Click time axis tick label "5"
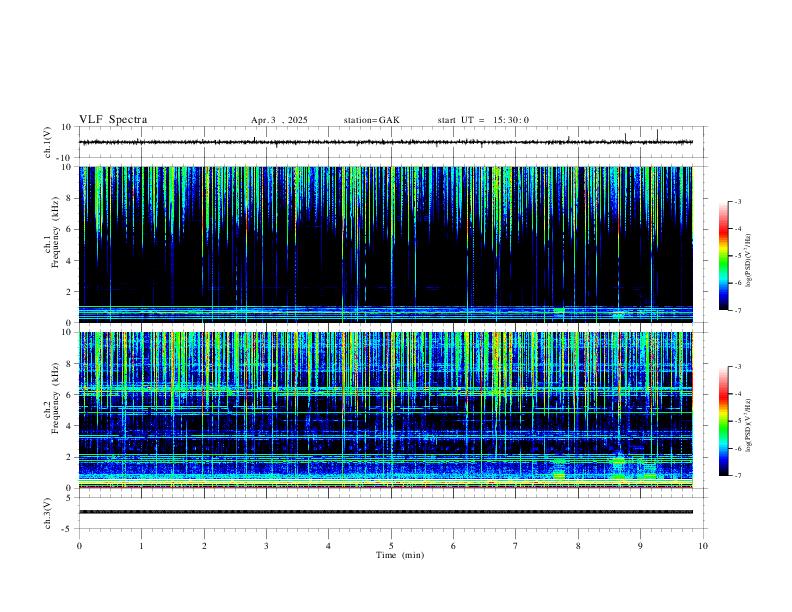 pyautogui.click(x=391, y=546)
